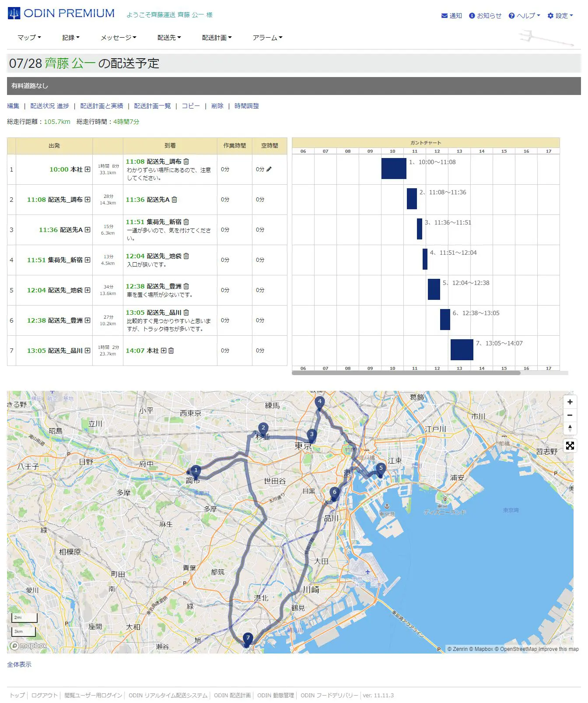588x703 pixels.
Task: Click the 時間調整 link
Action: (x=246, y=106)
